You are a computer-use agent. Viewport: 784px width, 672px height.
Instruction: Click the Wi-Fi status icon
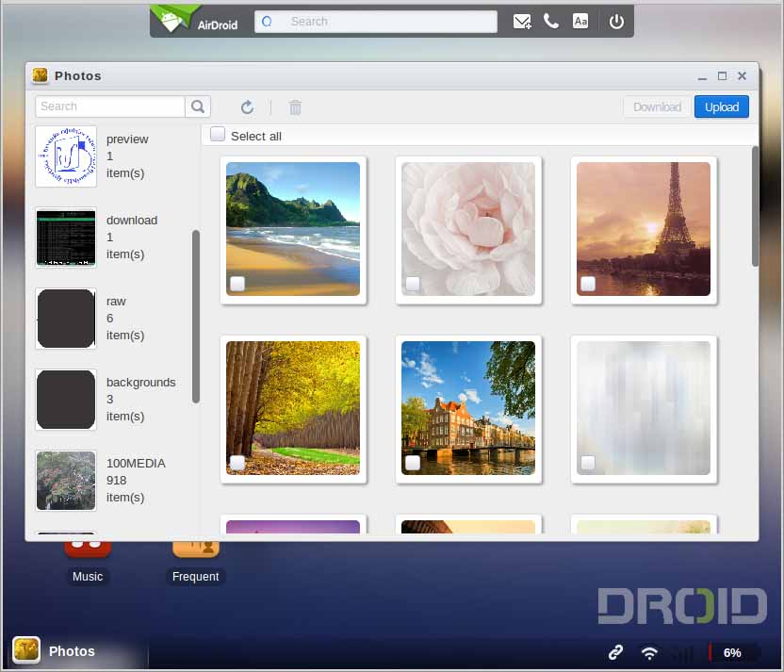pyautogui.click(x=649, y=652)
